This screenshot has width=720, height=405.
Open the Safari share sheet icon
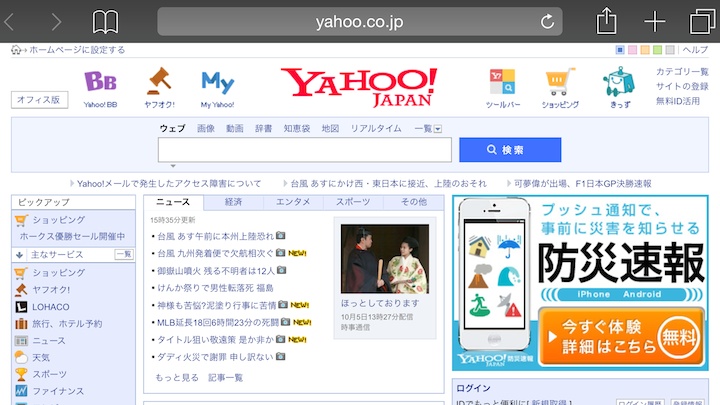click(x=606, y=21)
